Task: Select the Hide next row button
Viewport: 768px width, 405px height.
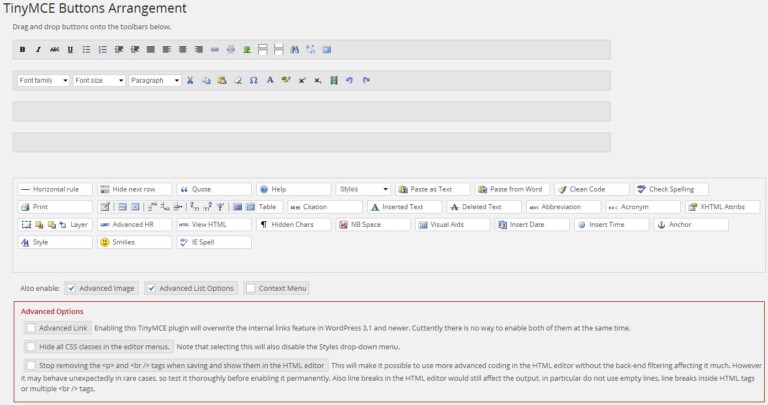Action: [x=135, y=189]
